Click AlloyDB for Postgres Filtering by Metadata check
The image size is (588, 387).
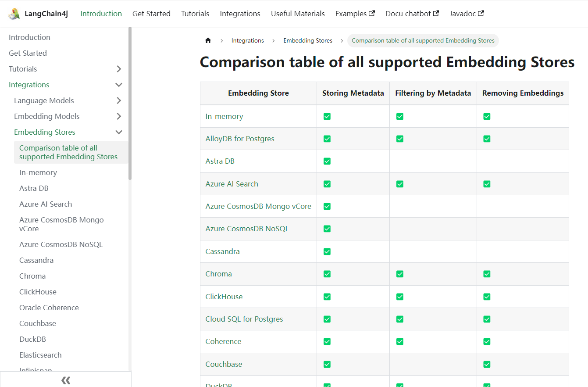click(x=400, y=139)
